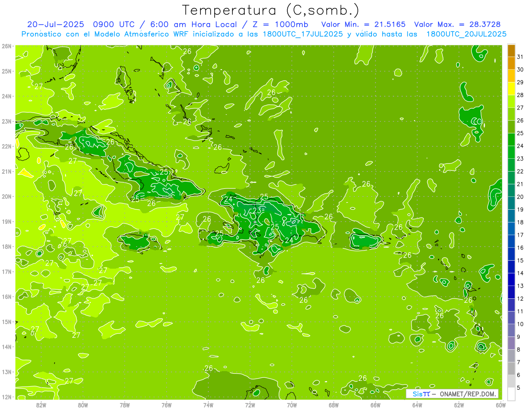Click the "24N" latitude label
Image resolution: width=532 pixels, height=411 pixels.
[x=7, y=96]
